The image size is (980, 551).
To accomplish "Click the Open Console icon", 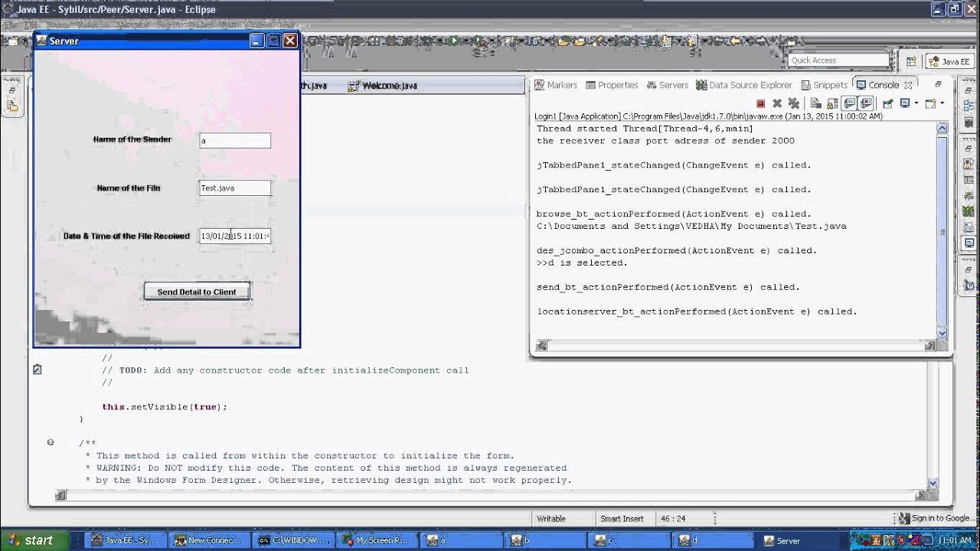I will 931,103.
